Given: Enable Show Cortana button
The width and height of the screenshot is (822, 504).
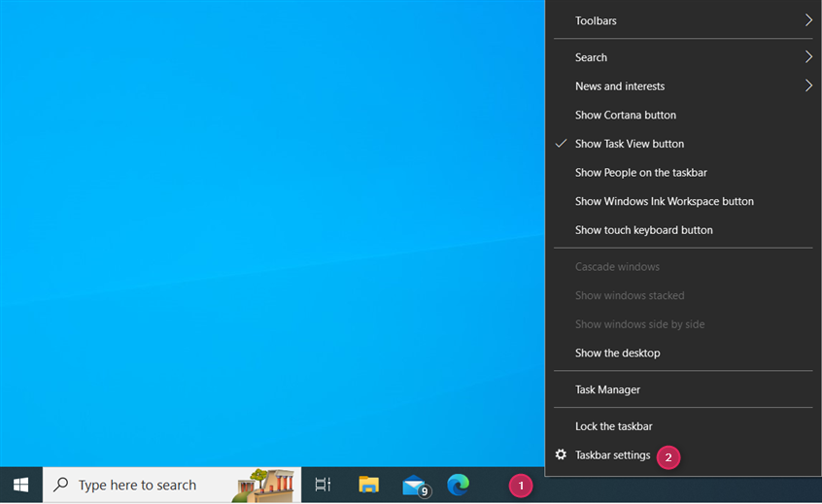Looking at the screenshot, I should (x=683, y=116).
